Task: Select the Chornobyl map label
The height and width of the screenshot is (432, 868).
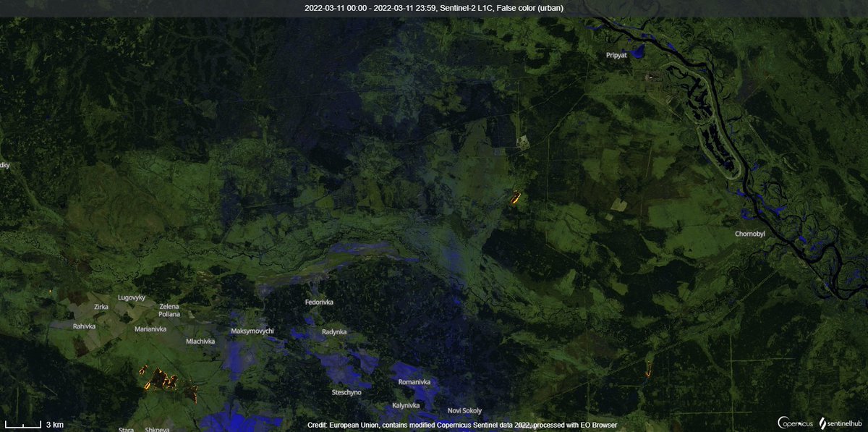Action: click(749, 234)
